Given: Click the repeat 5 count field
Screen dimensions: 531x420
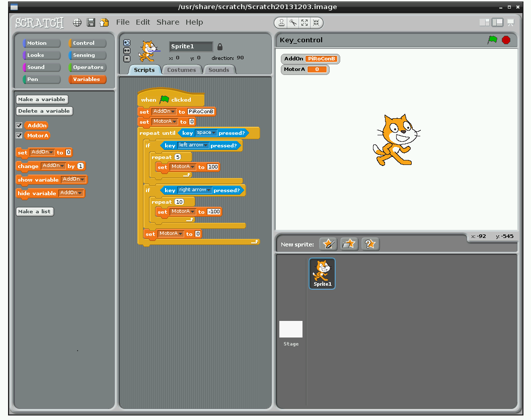Looking at the screenshot, I should [x=178, y=157].
